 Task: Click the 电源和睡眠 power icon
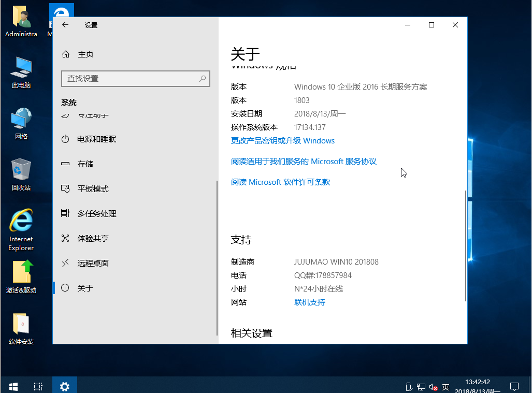[65, 139]
